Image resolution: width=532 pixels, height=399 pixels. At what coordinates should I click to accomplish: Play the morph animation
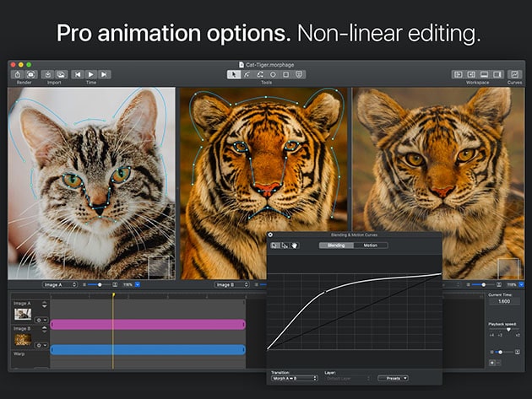pyautogui.click(x=91, y=74)
